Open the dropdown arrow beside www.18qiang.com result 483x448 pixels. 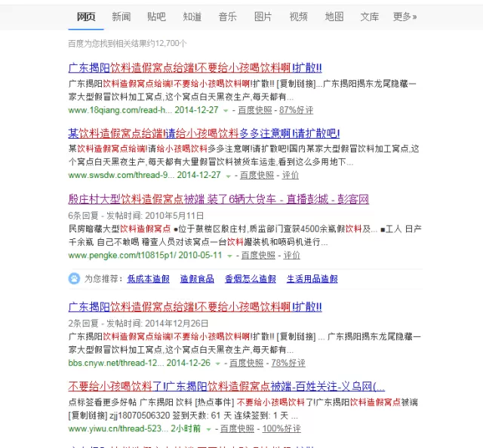pyautogui.click(x=226, y=111)
